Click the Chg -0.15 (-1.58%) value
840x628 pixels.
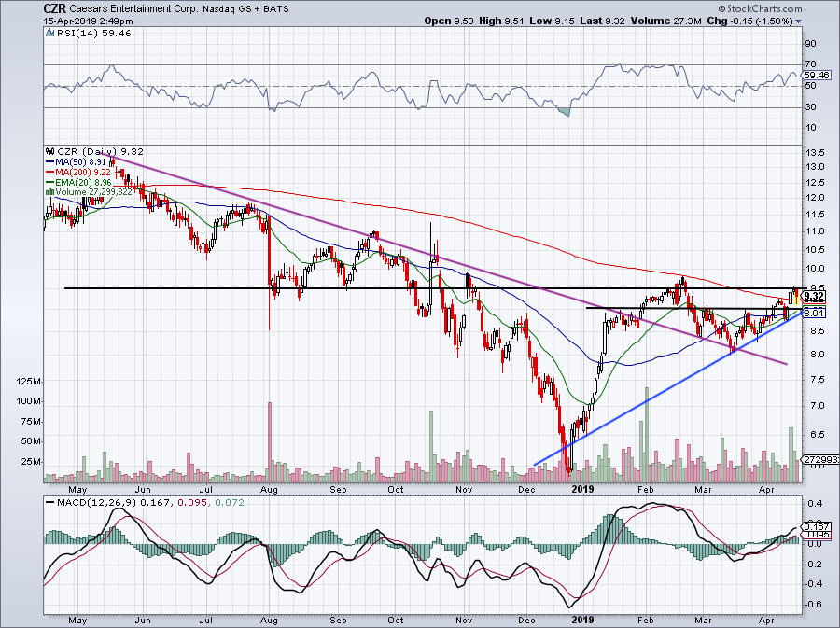750,21
